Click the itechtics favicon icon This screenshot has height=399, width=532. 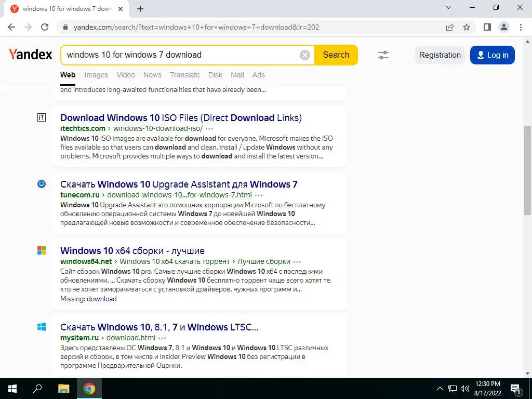click(x=42, y=117)
